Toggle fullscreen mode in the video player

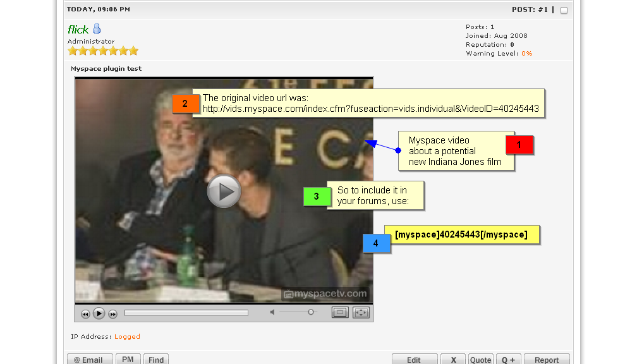(x=361, y=312)
